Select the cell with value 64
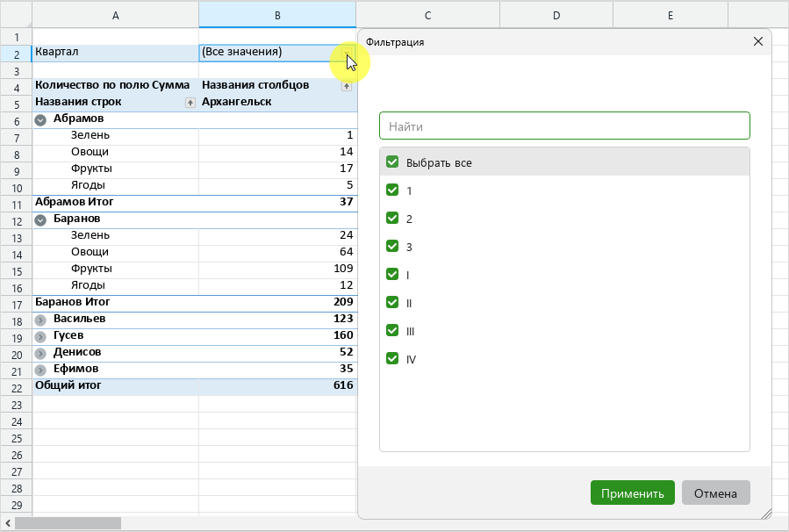 pyautogui.click(x=277, y=253)
